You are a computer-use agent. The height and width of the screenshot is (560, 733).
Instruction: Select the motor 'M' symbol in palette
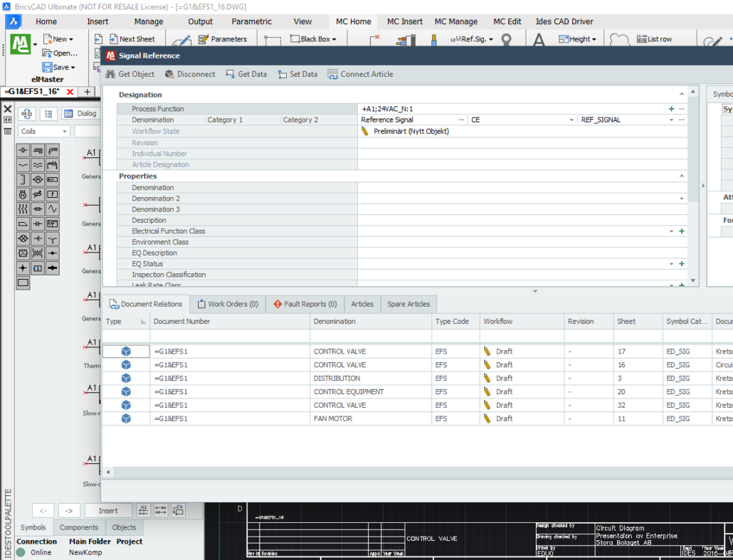coord(23,194)
